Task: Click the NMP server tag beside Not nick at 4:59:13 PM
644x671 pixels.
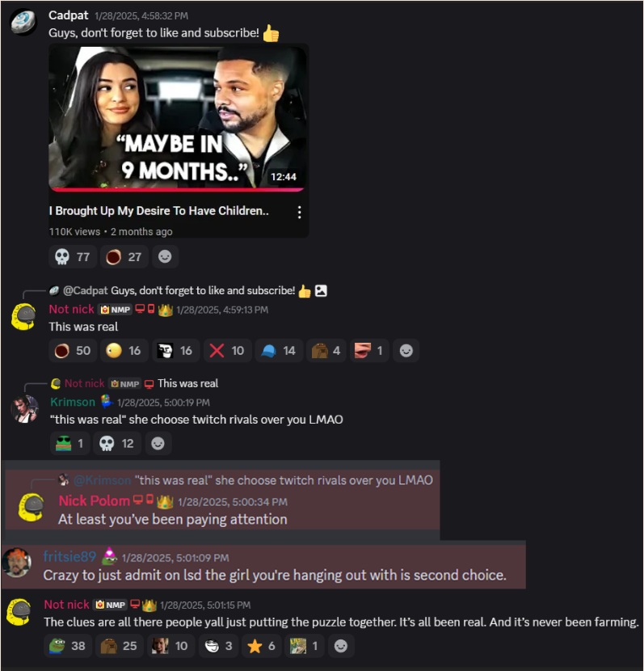Action: click(115, 310)
